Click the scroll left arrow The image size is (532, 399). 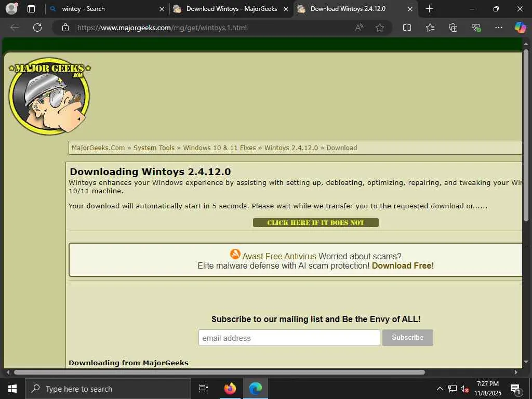pos(8,372)
